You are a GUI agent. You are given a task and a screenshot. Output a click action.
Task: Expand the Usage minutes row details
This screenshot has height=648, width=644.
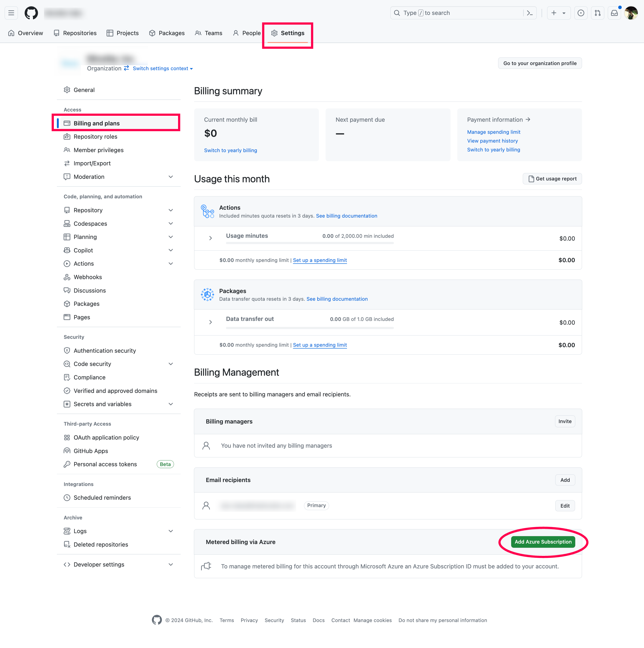click(x=210, y=238)
